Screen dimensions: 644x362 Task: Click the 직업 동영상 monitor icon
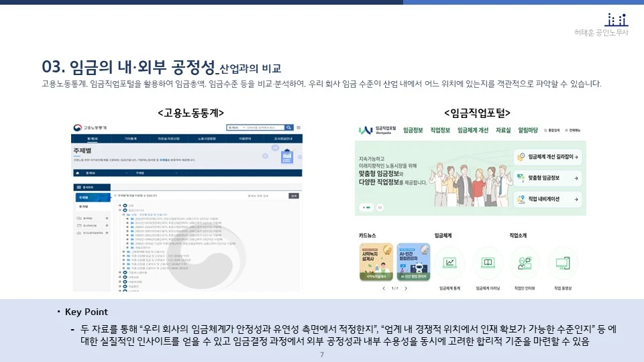(563, 263)
